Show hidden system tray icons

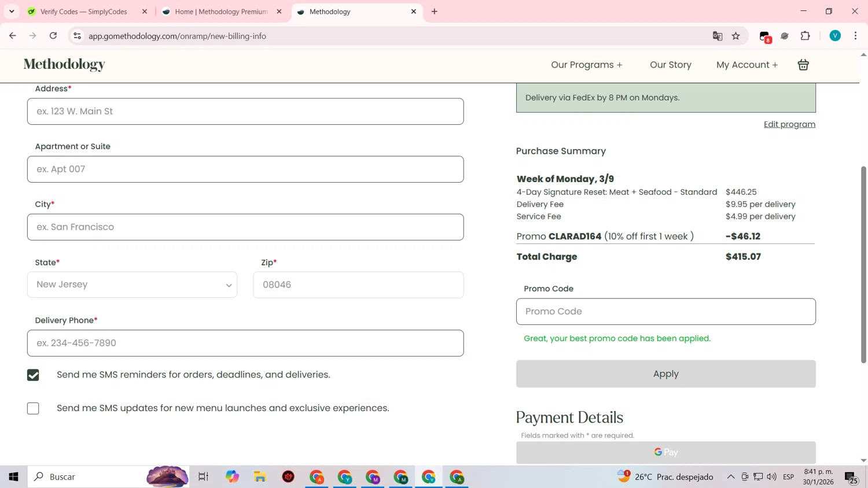(731, 477)
